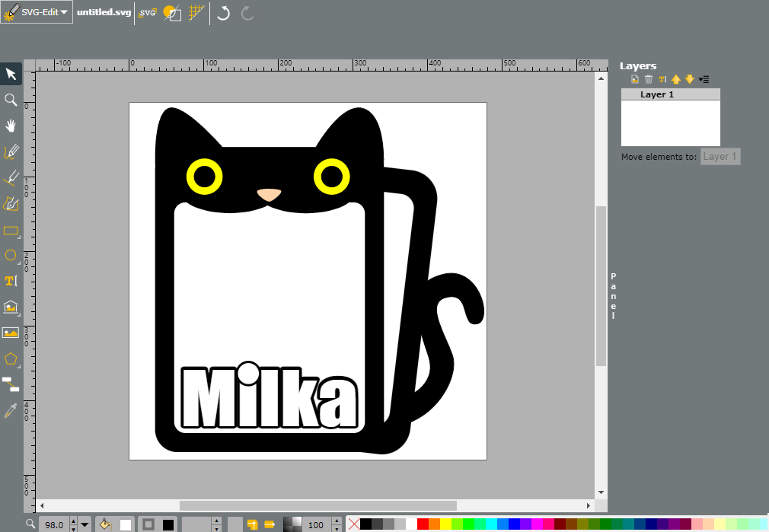Click the Panel side handle
This screenshot has width=769, height=532.
[x=613, y=295]
